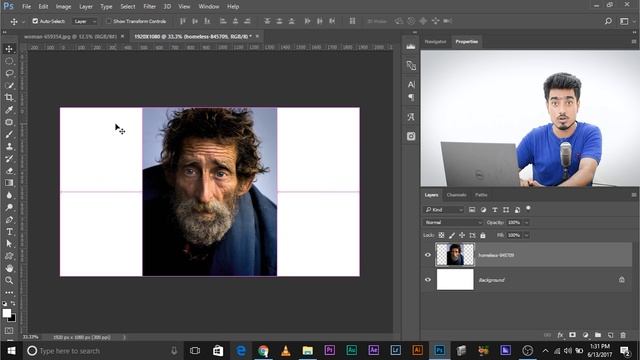This screenshot has width=640, height=360.
Task: Toggle lock all padlock icon
Action: pos(483,235)
